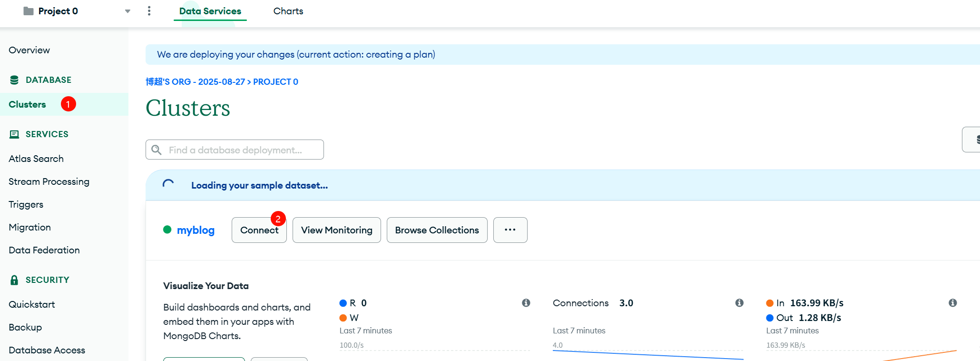The image size is (980, 361).
Task: Select the Data Services tab
Action: pos(210,11)
